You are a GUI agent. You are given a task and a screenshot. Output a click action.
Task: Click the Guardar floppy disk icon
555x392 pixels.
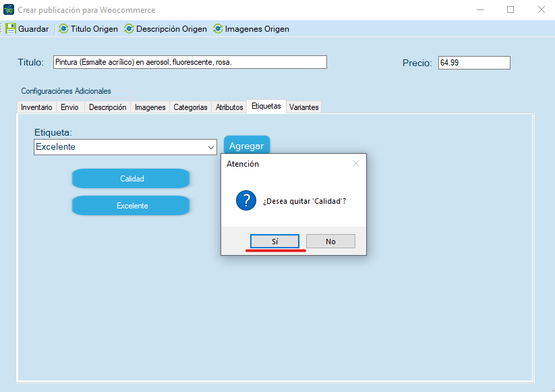pos(11,29)
